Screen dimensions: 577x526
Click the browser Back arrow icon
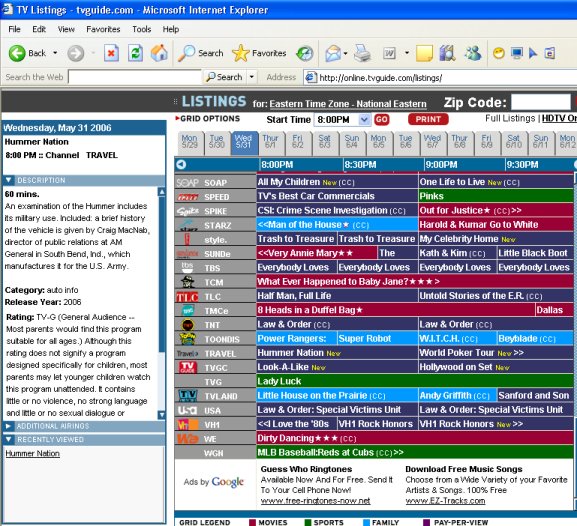tap(17, 53)
